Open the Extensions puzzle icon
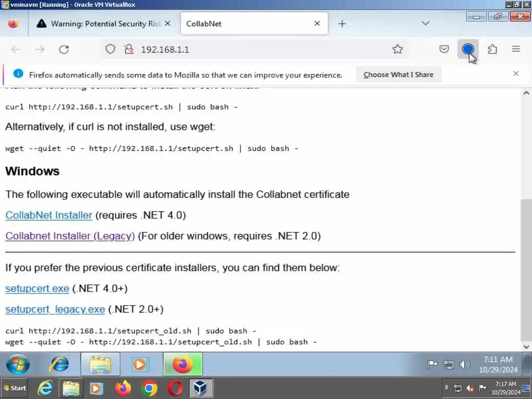 click(x=492, y=49)
